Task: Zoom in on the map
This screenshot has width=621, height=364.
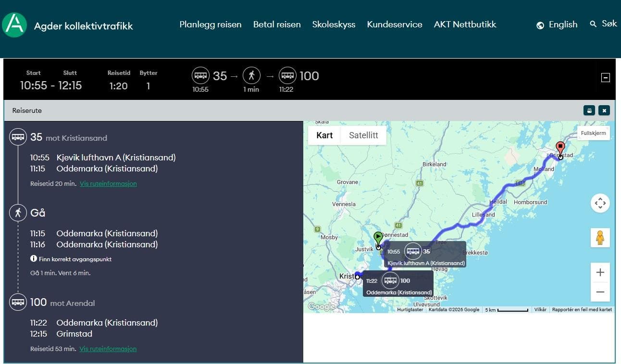Action: pyautogui.click(x=600, y=273)
